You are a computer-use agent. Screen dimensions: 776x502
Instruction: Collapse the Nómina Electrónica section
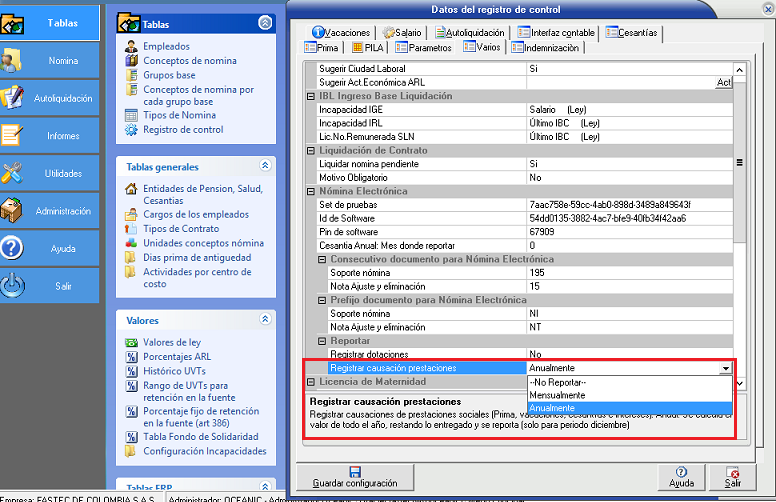[310, 191]
